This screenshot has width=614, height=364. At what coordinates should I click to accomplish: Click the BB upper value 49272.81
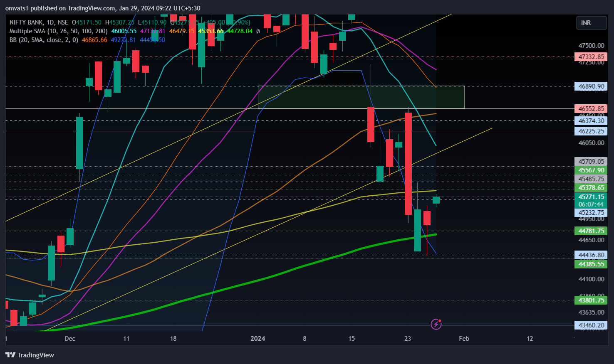click(124, 40)
